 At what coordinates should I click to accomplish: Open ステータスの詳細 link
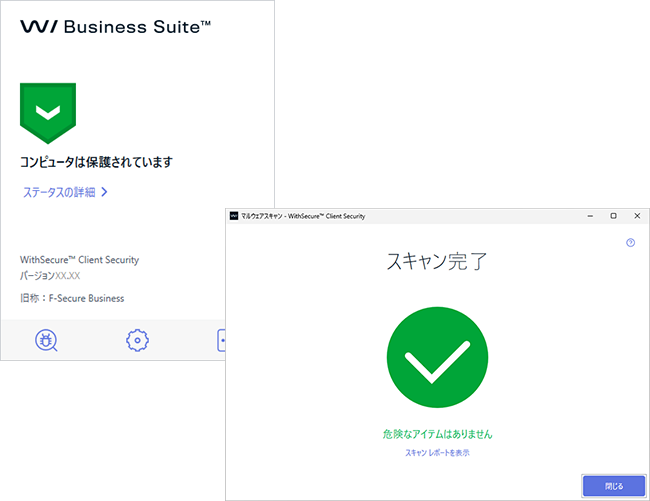click(59, 192)
